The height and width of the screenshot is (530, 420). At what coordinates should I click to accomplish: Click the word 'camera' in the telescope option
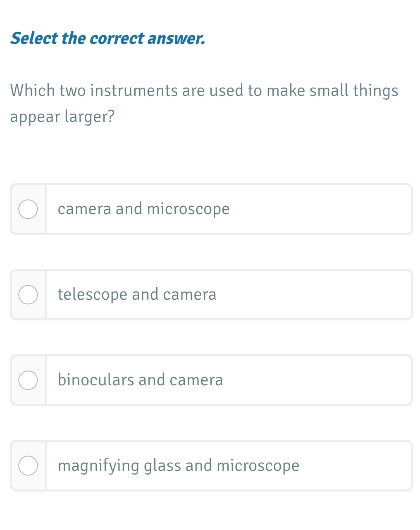[x=190, y=295]
